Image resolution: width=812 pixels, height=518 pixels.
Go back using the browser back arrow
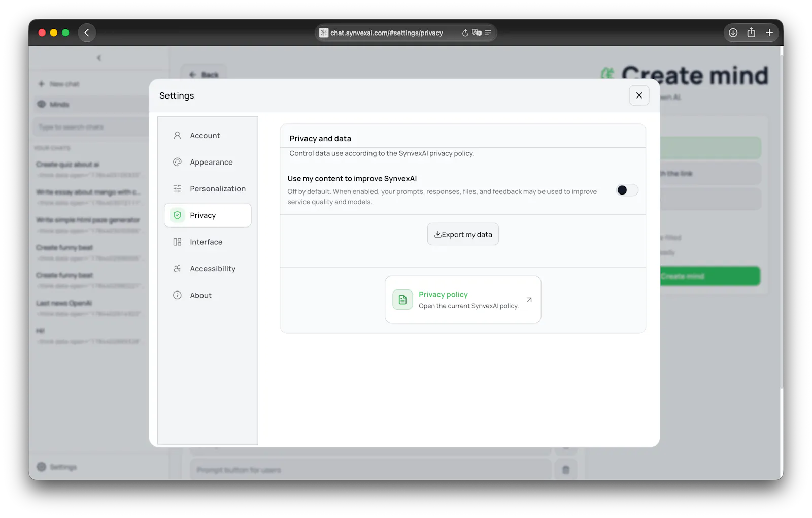[x=87, y=33]
